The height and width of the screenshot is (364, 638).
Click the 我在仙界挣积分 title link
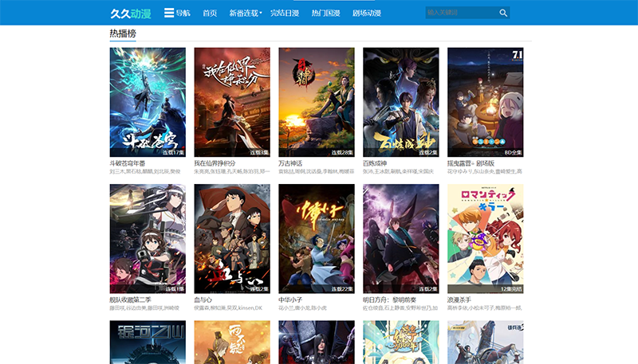coord(215,163)
